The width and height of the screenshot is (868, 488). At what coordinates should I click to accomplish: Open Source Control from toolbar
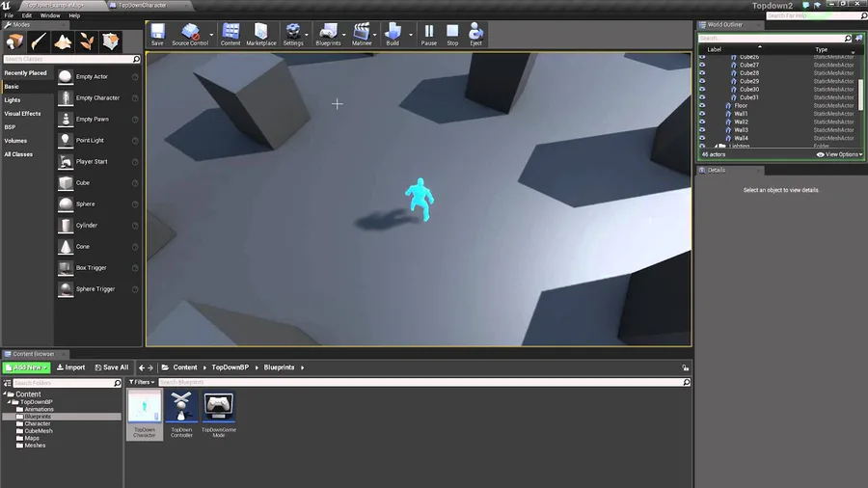pos(190,35)
